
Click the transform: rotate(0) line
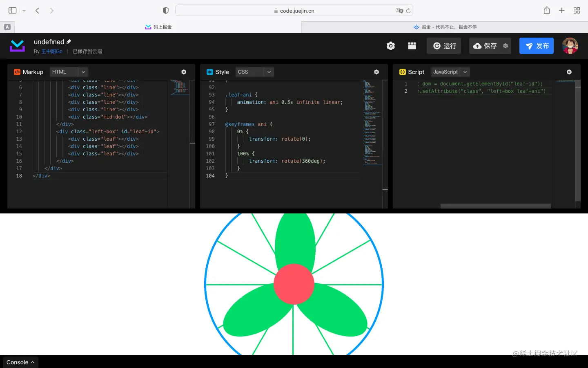(x=280, y=139)
